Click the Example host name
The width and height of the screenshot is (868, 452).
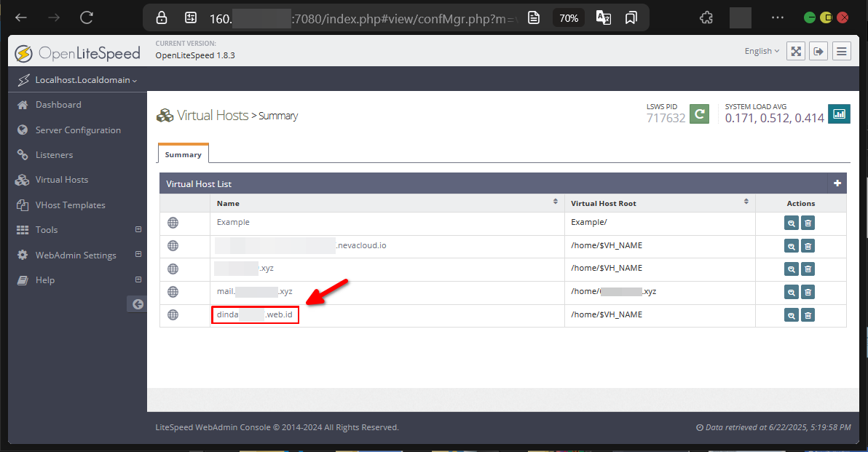click(x=233, y=222)
